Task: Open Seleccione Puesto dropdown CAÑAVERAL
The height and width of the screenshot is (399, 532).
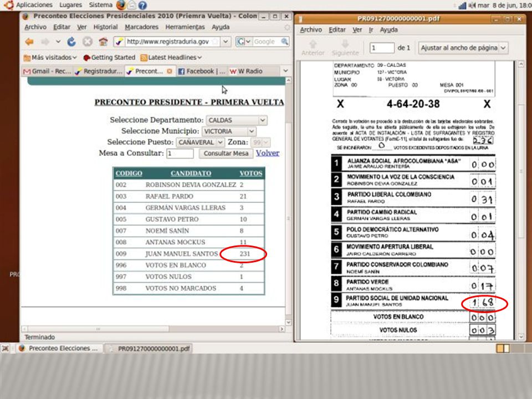Action: click(x=200, y=142)
